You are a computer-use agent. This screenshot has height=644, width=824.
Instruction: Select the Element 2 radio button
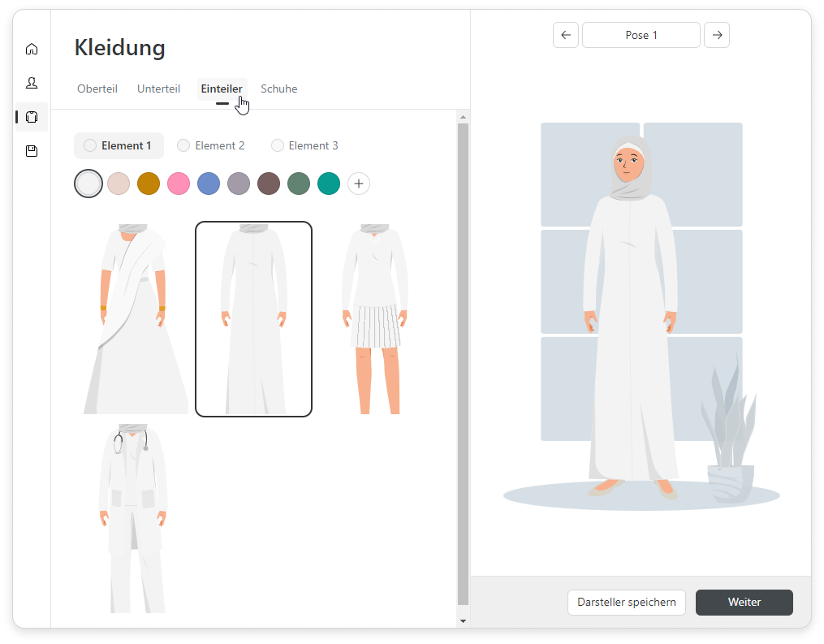(x=183, y=145)
